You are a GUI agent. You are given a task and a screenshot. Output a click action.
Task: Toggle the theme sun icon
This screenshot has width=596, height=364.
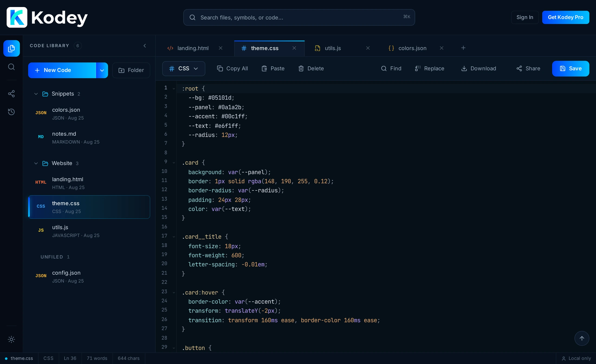coord(11,339)
